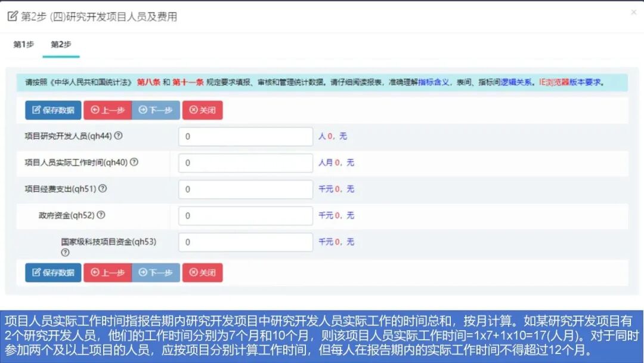The width and height of the screenshot is (644, 363).
Task: Click the qh44 number input field
Action: [244, 136]
